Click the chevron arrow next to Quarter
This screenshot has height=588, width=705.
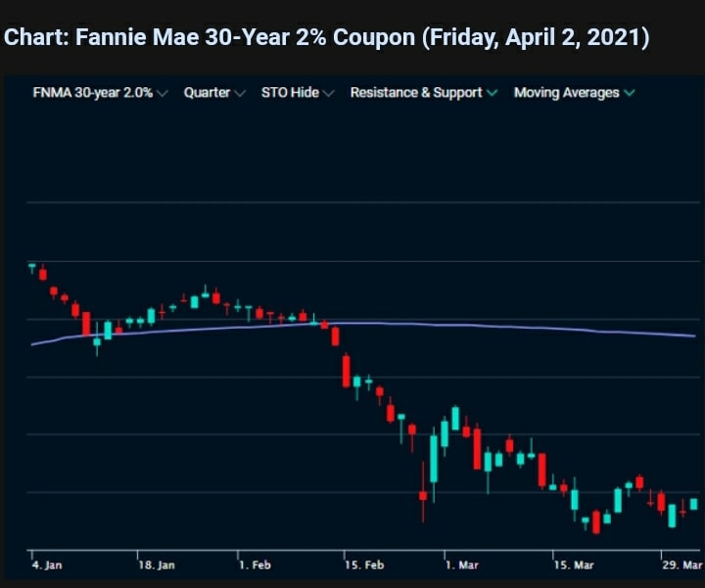pyautogui.click(x=239, y=93)
